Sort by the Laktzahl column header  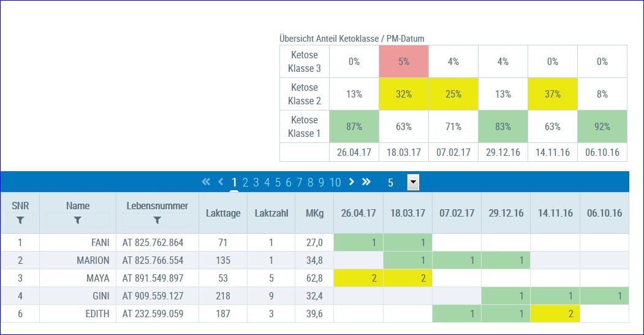point(271,213)
